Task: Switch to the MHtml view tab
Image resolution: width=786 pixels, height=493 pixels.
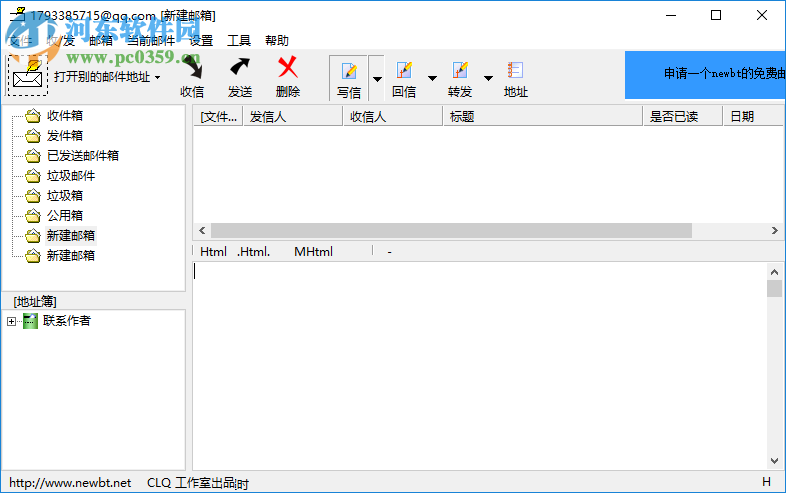Action: 313,252
